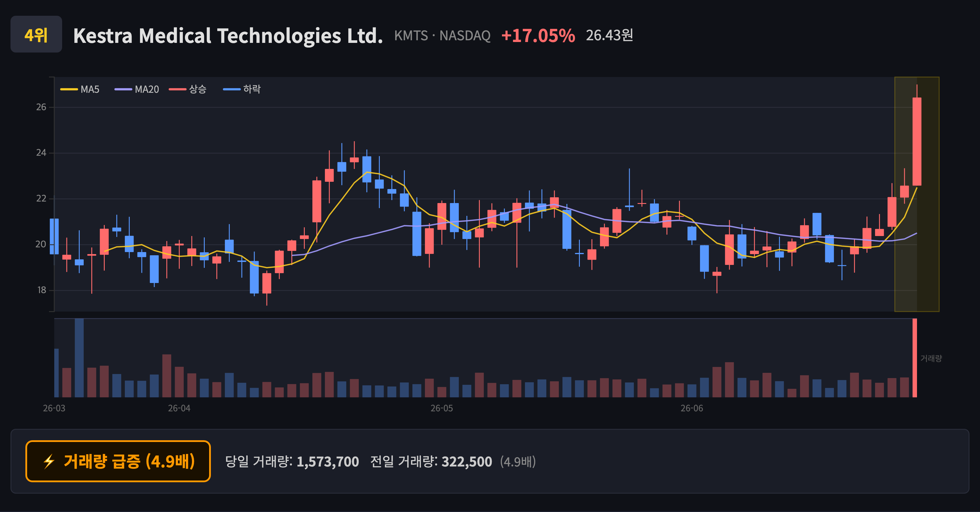The image size is (980, 512).
Task: Click the 22 price axis label
Action: pyautogui.click(x=41, y=199)
